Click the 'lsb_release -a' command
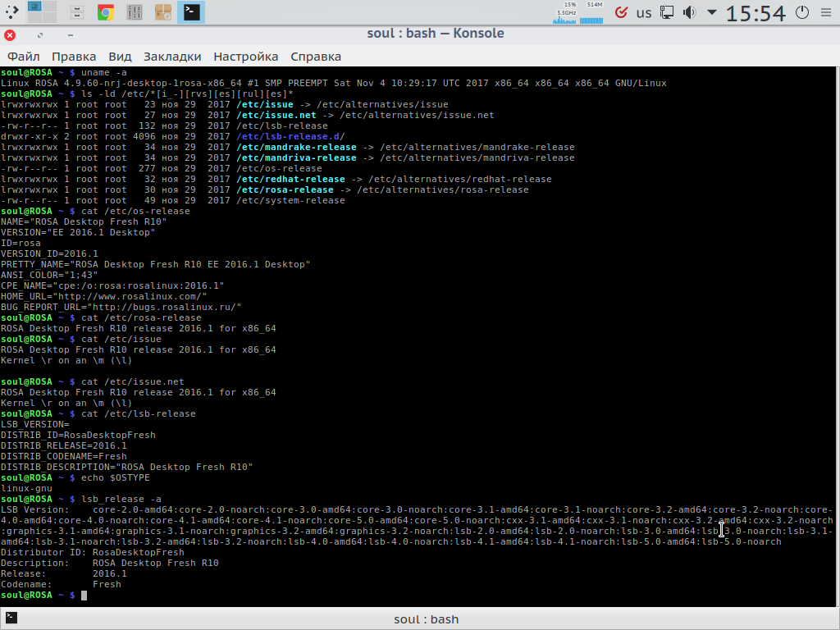 click(121, 500)
